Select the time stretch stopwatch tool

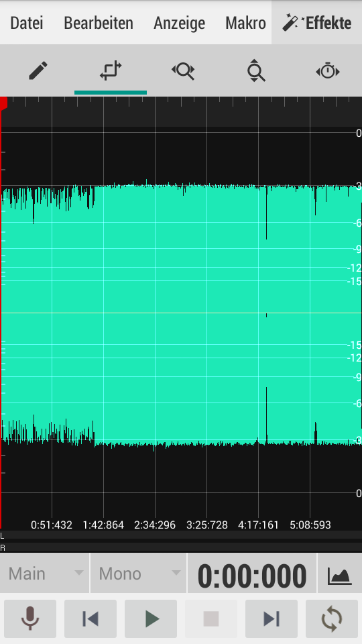pyautogui.click(x=328, y=70)
